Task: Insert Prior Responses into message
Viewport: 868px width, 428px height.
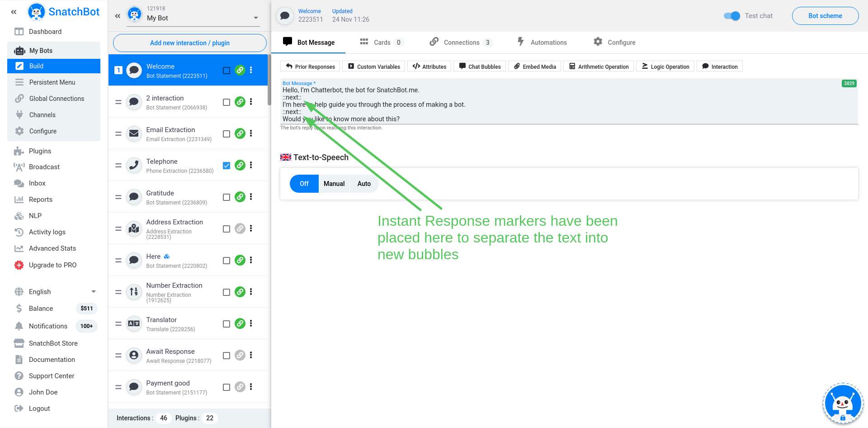Action: 311,67
